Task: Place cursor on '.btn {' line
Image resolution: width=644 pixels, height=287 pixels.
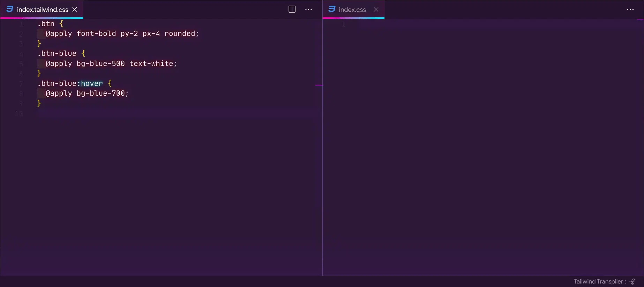Action: click(x=51, y=24)
